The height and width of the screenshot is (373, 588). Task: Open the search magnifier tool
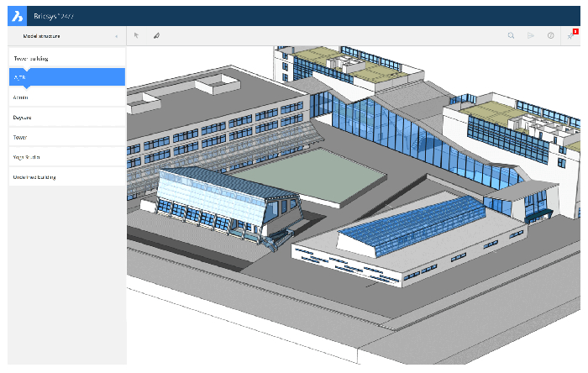click(x=511, y=35)
